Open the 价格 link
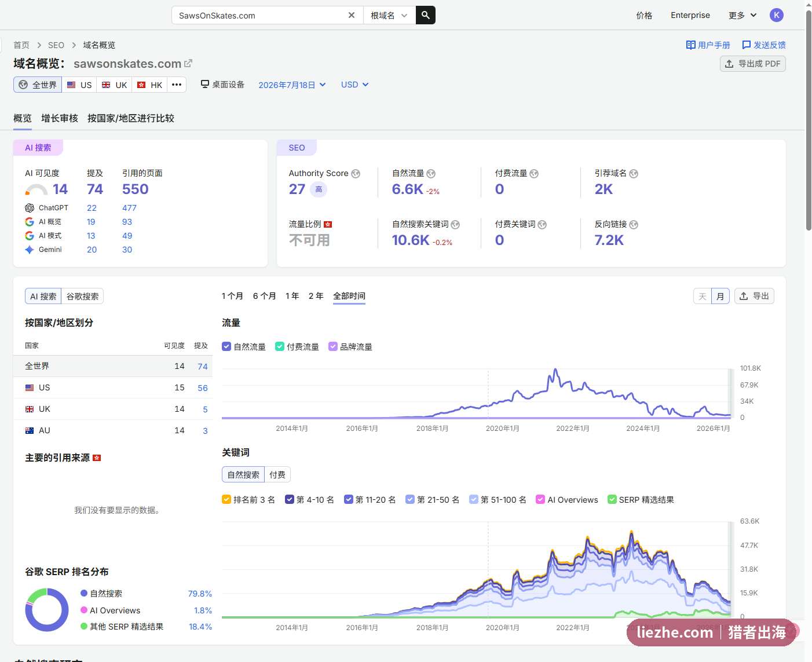The image size is (812, 662). tap(644, 15)
